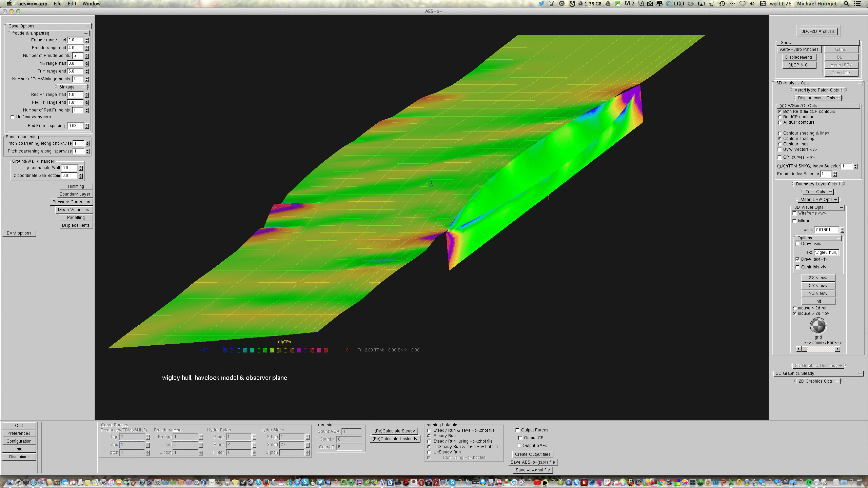868x488 pixels.
Task: Click the Froude range start field
Action: [75, 40]
